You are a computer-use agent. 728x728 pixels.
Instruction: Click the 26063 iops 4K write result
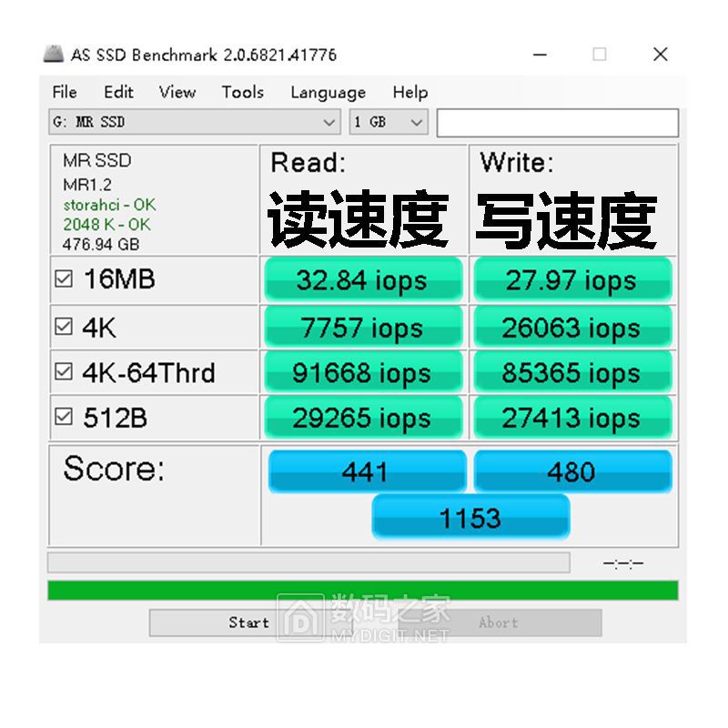(x=572, y=327)
